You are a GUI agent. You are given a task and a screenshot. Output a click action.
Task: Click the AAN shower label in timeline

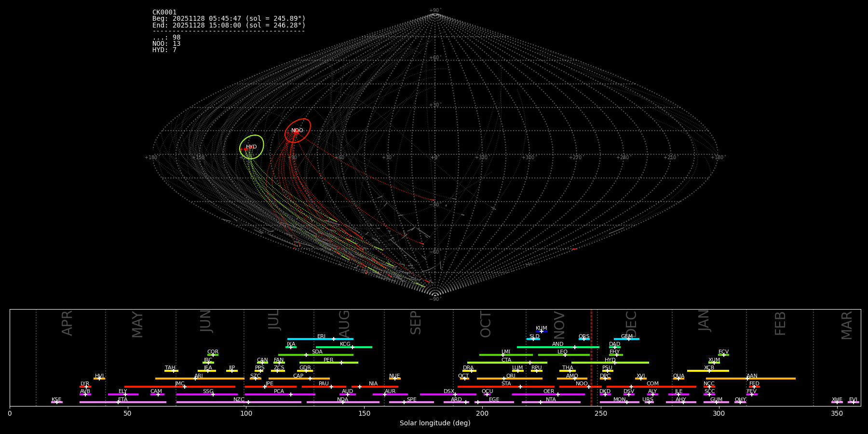(752, 376)
